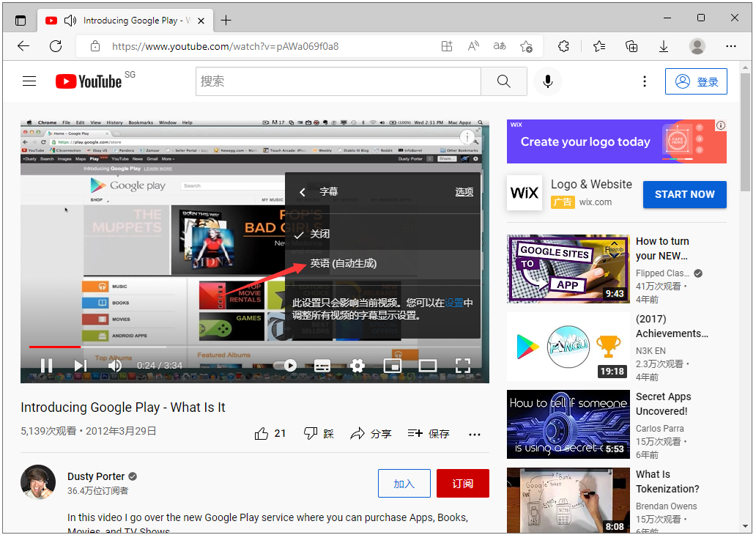Open browser Extensions puzzle icon
This screenshot has width=756, height=535.
tap(563, 46)
